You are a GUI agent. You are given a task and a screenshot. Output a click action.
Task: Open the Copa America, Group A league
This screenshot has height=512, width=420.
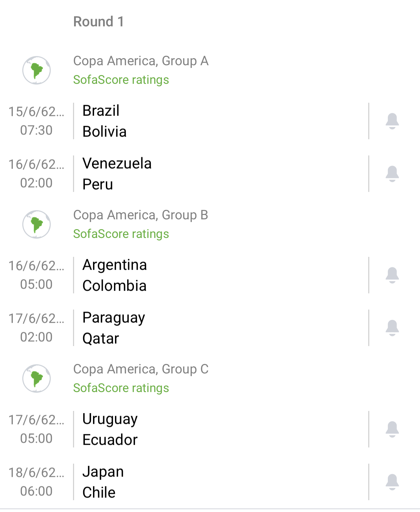point(141,61)
